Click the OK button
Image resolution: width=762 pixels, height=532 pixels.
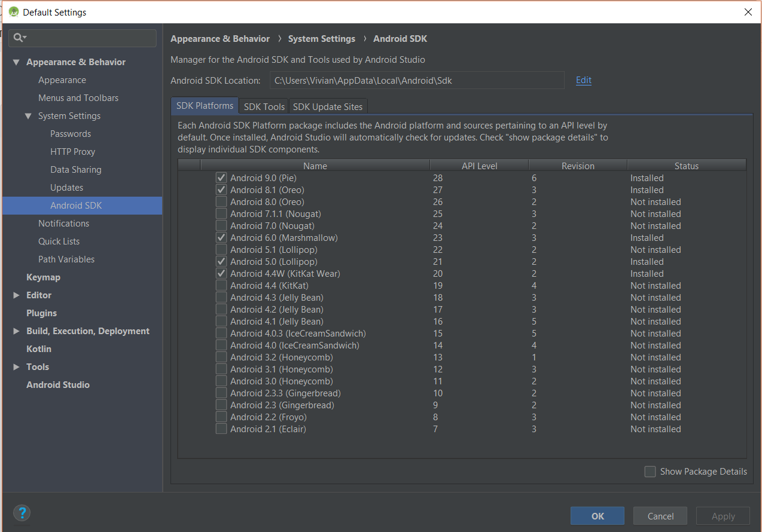pyautogui.click(x=598, y=516)
